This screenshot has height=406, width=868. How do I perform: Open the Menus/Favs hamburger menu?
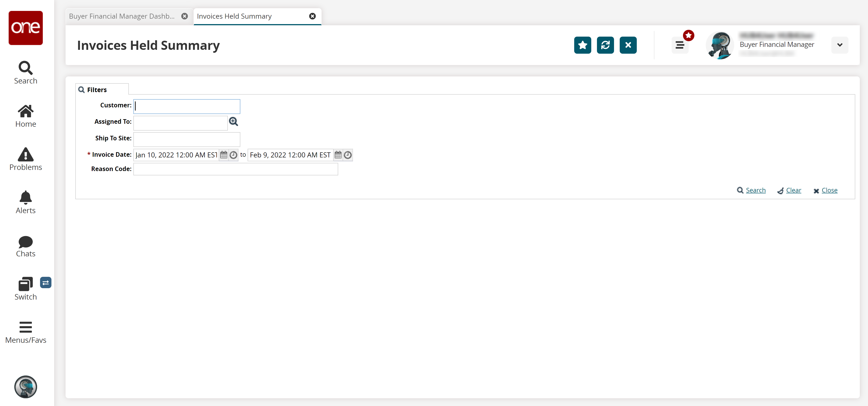(26, 332)
